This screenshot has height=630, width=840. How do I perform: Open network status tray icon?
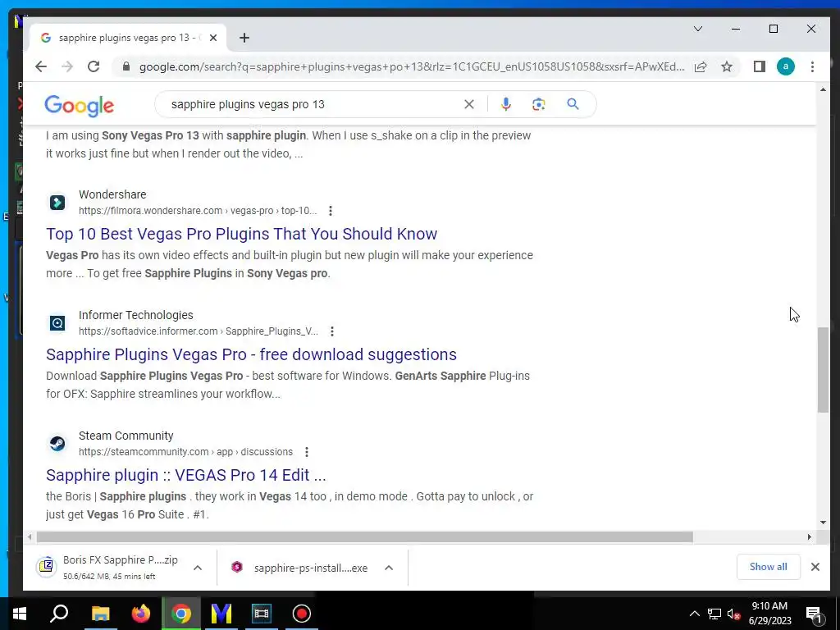tap(714, 614)
